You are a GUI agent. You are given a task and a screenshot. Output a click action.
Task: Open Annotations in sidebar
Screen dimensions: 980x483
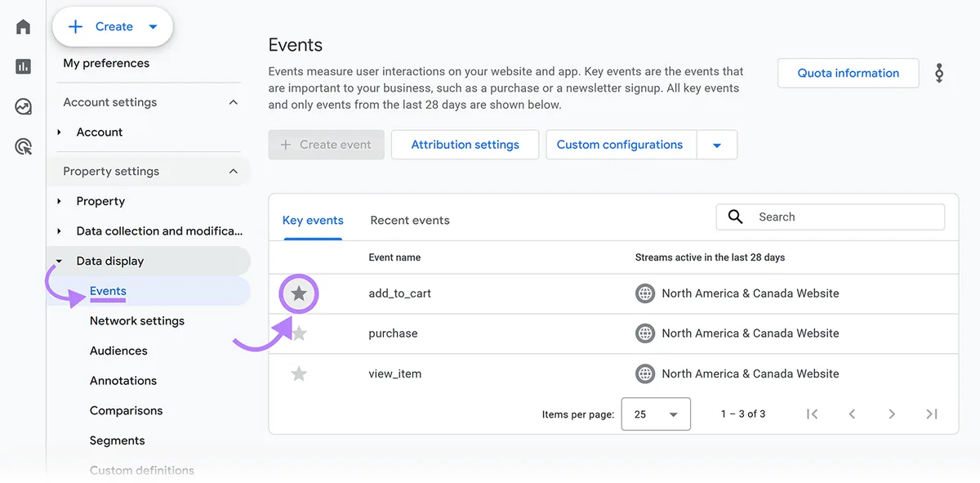tap(123, 381)
